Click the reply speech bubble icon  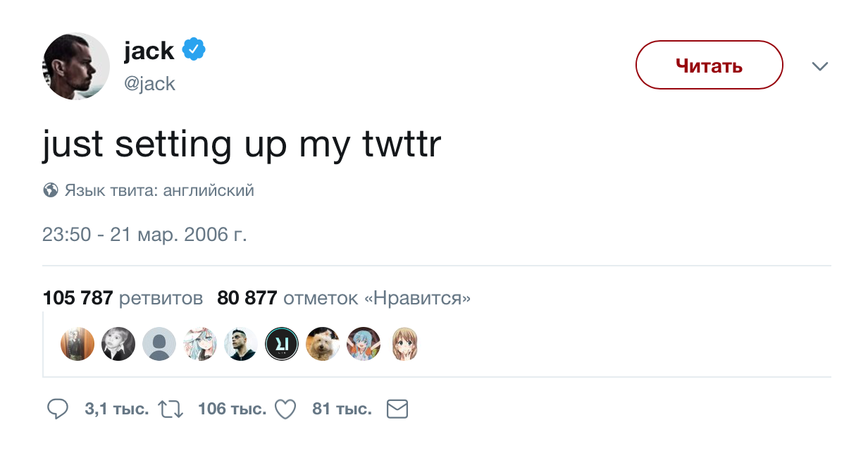pos(58,409)
